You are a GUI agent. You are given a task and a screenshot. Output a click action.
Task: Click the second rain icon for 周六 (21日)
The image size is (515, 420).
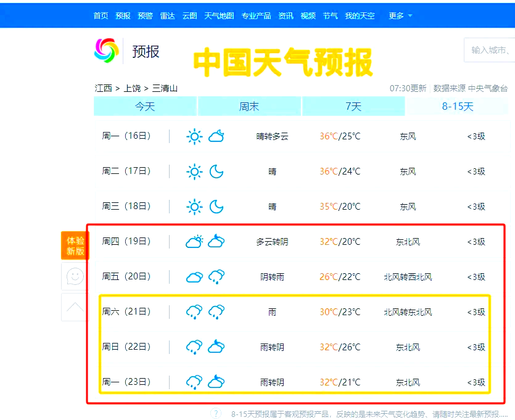click(216, 312)
